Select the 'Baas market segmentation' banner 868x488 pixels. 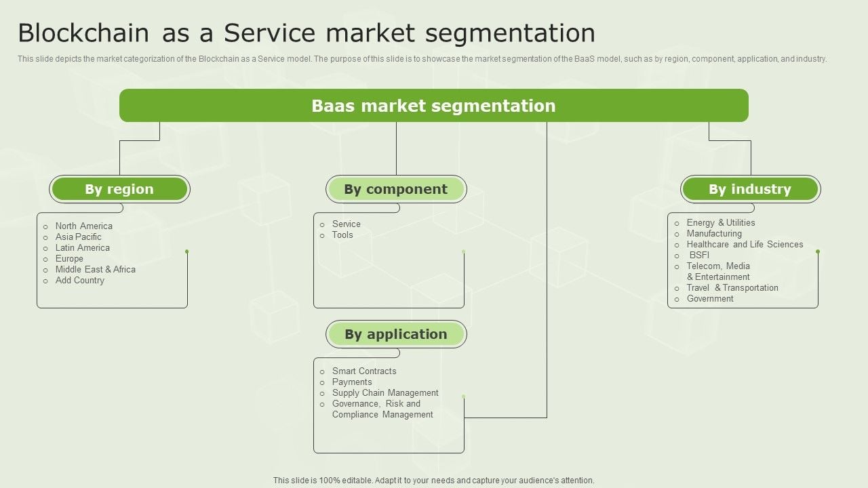coord(433,105)
